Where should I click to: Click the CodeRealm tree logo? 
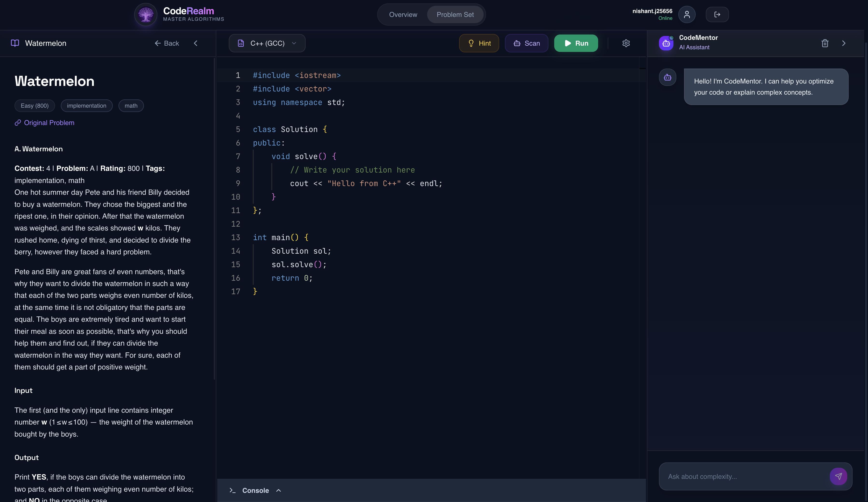click(145, 14)
